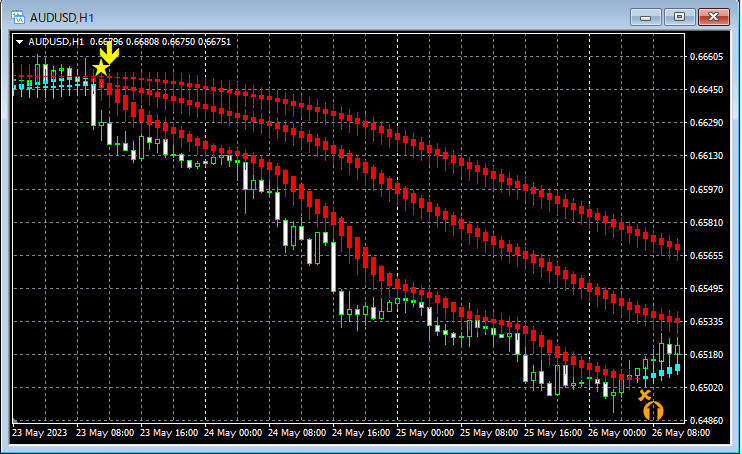Click the 23 May 08:00 time label

[x=105, y=433]
